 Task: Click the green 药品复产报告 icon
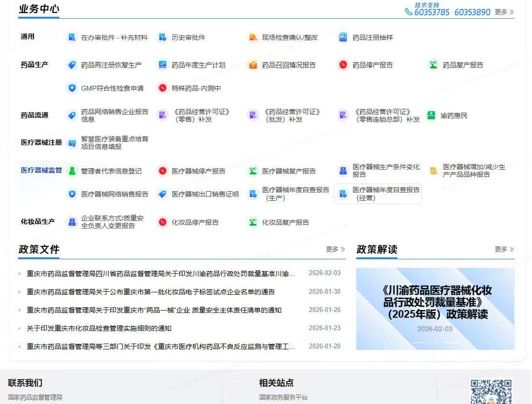tap(433, 65)
